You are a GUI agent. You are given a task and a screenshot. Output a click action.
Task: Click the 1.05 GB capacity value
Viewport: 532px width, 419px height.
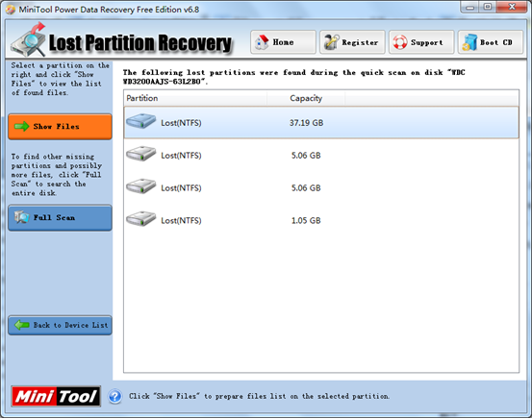[306, 221]
